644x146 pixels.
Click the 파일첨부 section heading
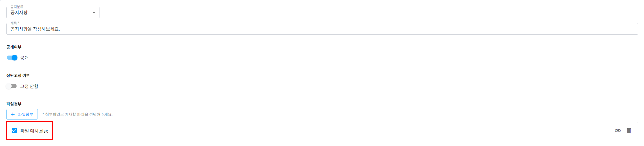(14, 104)
